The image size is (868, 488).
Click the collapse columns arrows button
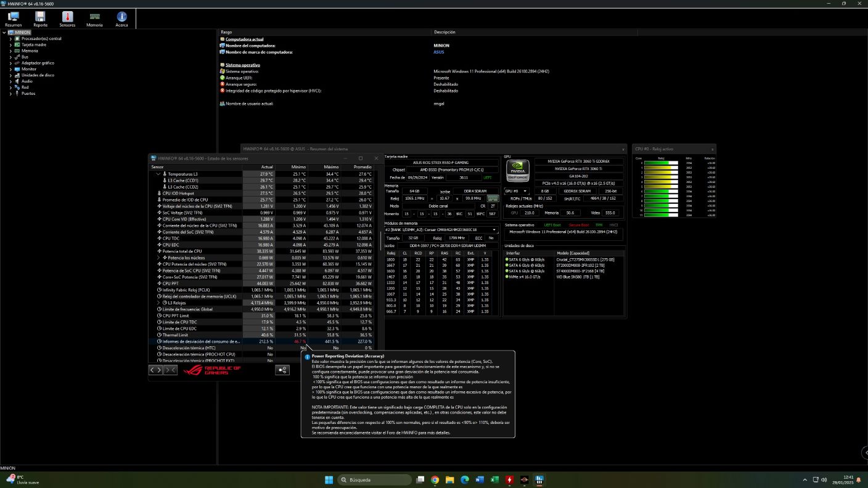171,370
